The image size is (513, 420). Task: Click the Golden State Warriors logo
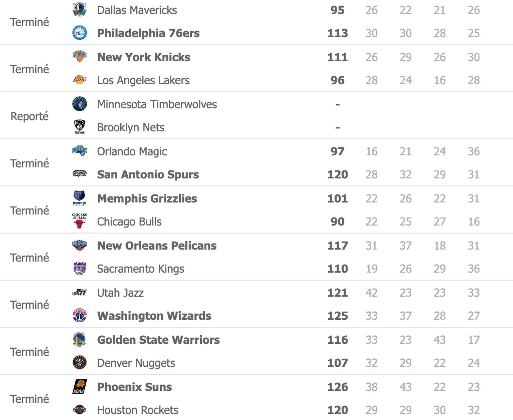(x=80, y=340)
